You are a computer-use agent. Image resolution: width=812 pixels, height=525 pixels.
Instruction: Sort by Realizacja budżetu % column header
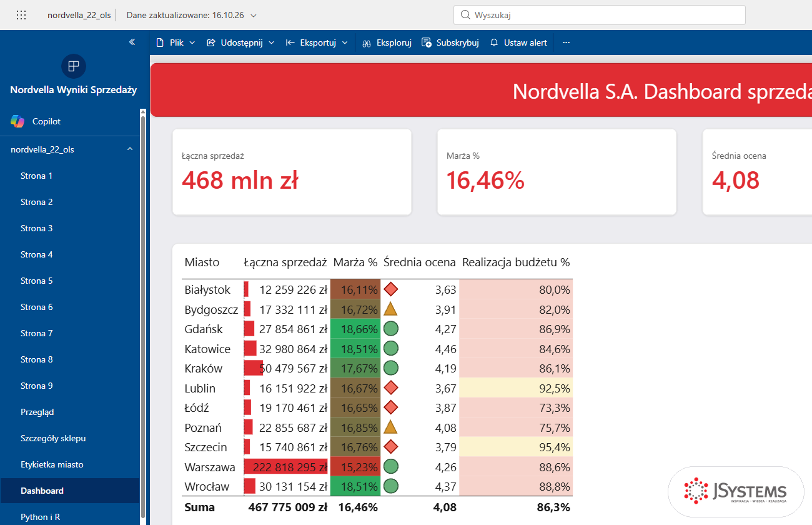(516, 262)
